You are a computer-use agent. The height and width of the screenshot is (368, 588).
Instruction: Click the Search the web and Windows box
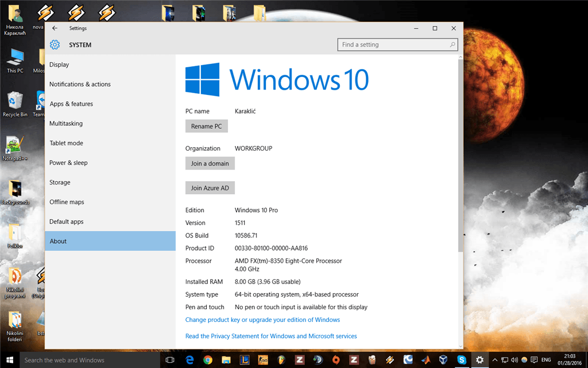[90, 360]
